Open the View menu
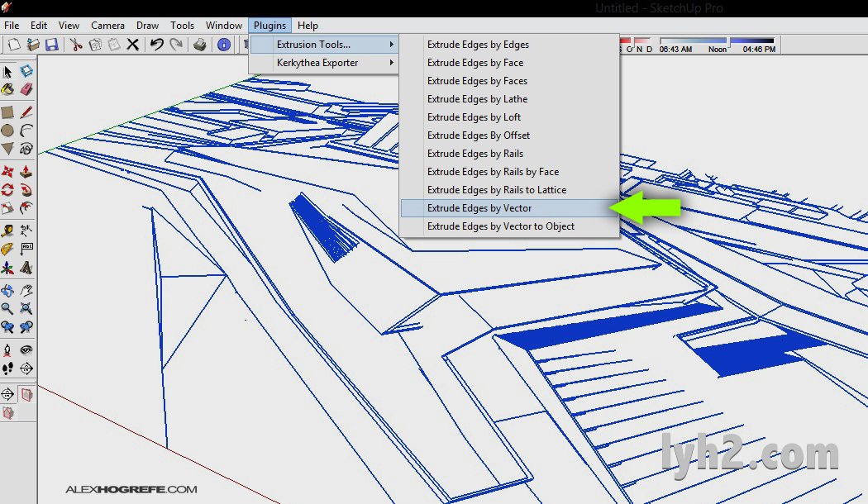 click(69, 26)
